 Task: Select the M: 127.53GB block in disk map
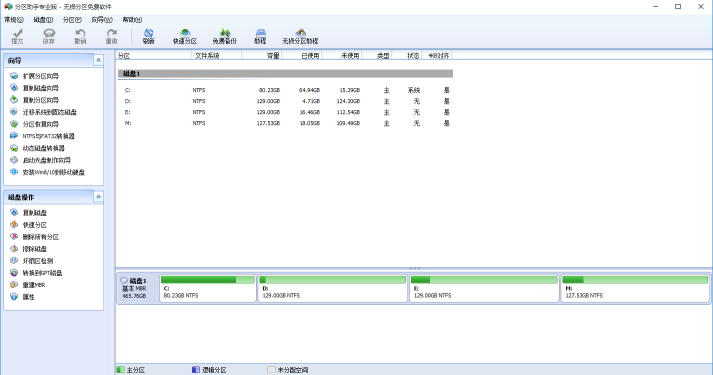[635, 288]
